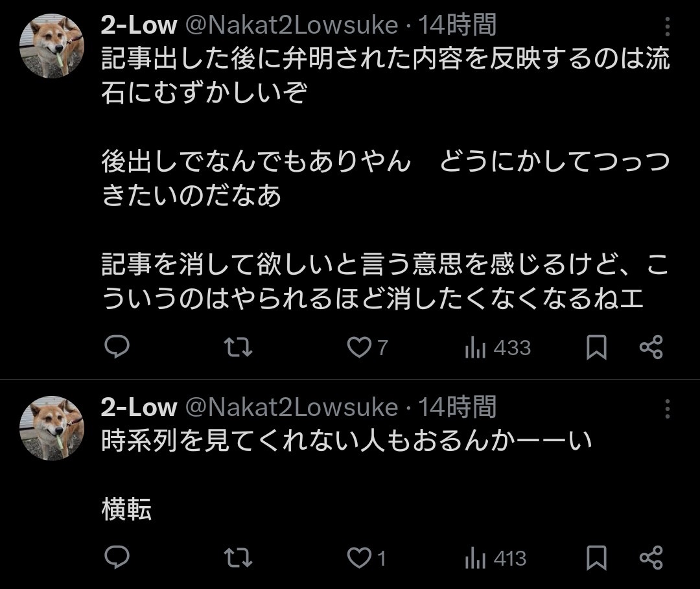Click the @Nakat2Lowsuke handle on second tweet

click(x=292, y=408)
